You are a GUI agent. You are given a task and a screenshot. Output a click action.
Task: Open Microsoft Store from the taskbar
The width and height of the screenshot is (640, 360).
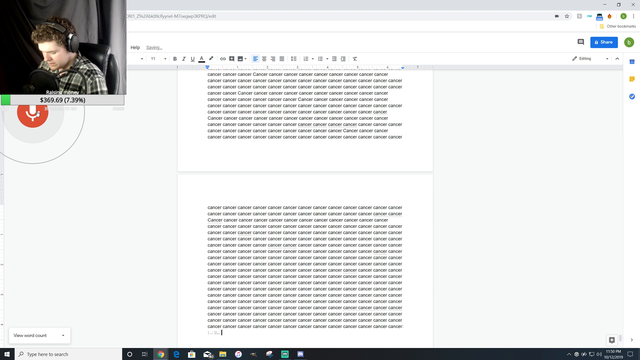(x=192, y=354)
